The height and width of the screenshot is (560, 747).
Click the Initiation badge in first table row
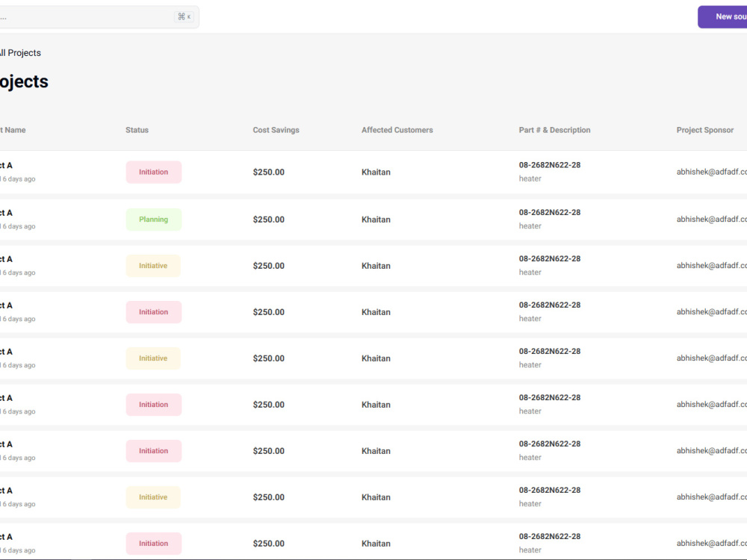(x=153, y=172)
